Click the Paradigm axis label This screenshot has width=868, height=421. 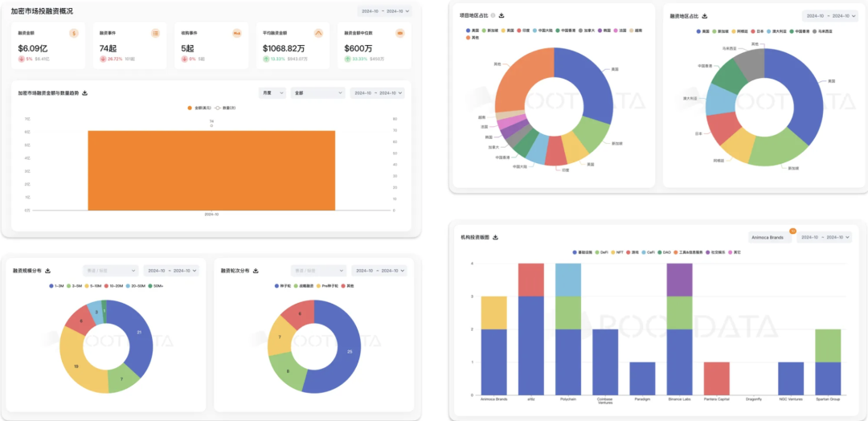click(642, 399)
